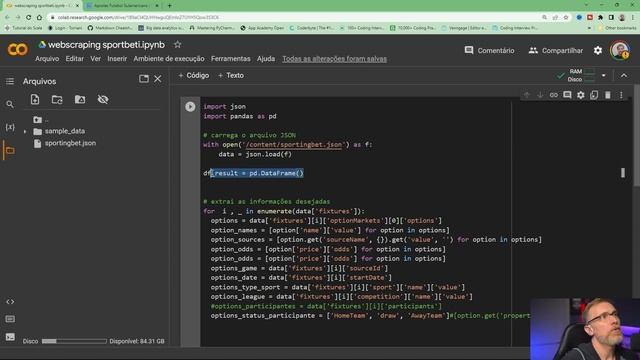Add a new code cell with + Código

[193, 76]
